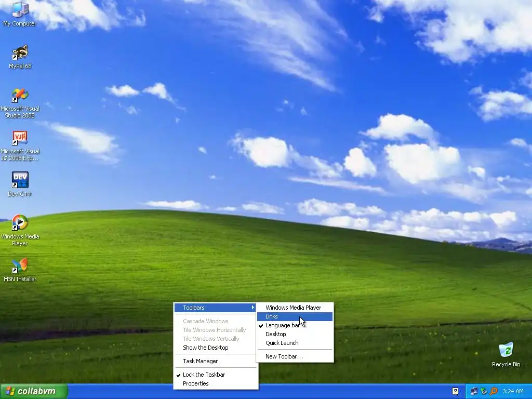This screenshot has height=399, width=532.
Task: Click the Toolbars submenu arrow
Action: pyautogui.click(x=252, y=308)
